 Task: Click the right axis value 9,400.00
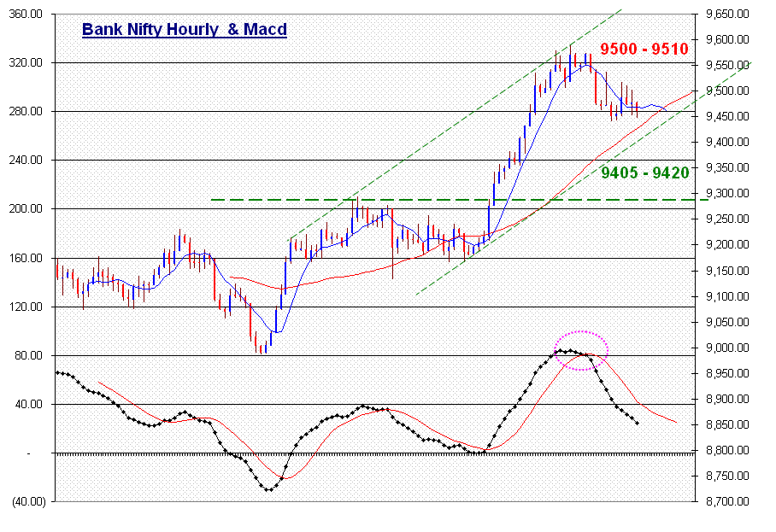click(x=727, y=143)
